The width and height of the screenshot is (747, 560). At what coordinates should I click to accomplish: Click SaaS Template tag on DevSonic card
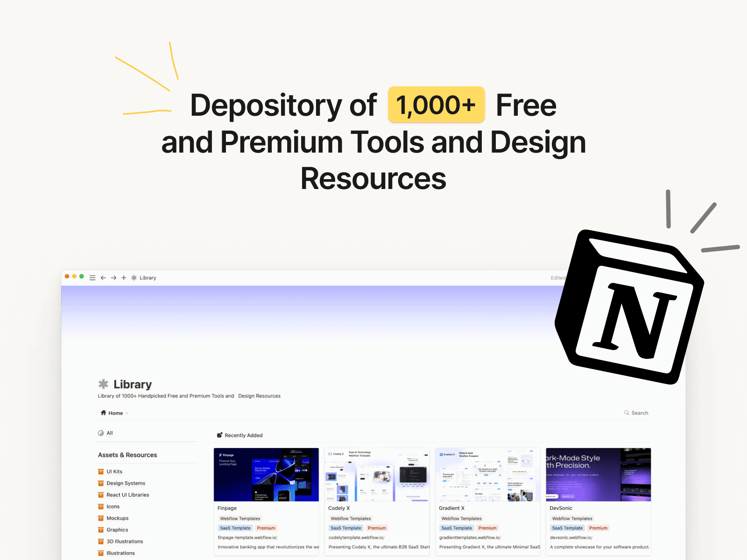pos(567,528)
